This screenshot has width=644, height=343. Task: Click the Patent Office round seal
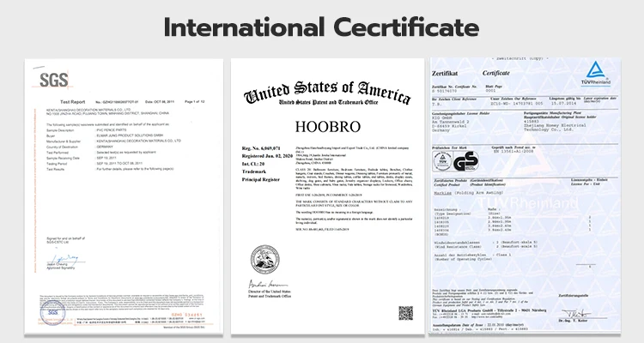[x=265, y=259]
